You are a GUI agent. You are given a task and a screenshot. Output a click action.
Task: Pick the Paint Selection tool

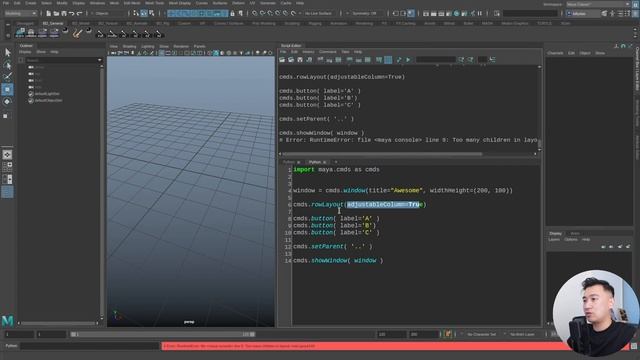click(7, 77)
